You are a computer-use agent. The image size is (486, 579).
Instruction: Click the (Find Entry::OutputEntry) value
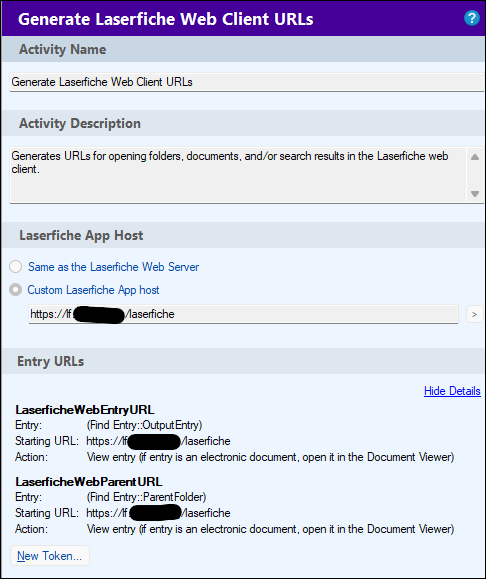tap(144, 425)
